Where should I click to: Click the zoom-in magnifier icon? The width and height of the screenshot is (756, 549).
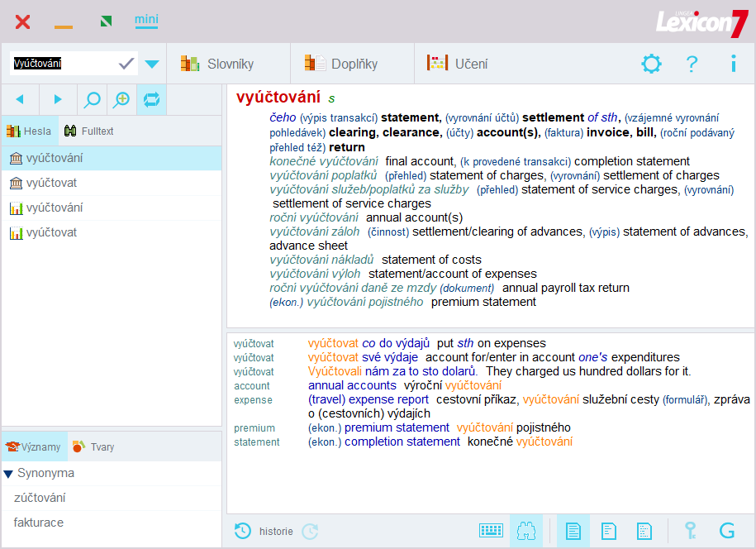[121, 99]
